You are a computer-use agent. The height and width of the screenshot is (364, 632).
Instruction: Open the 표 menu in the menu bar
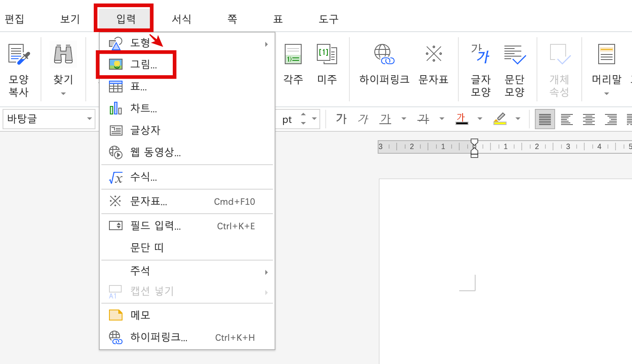(278, 19)
